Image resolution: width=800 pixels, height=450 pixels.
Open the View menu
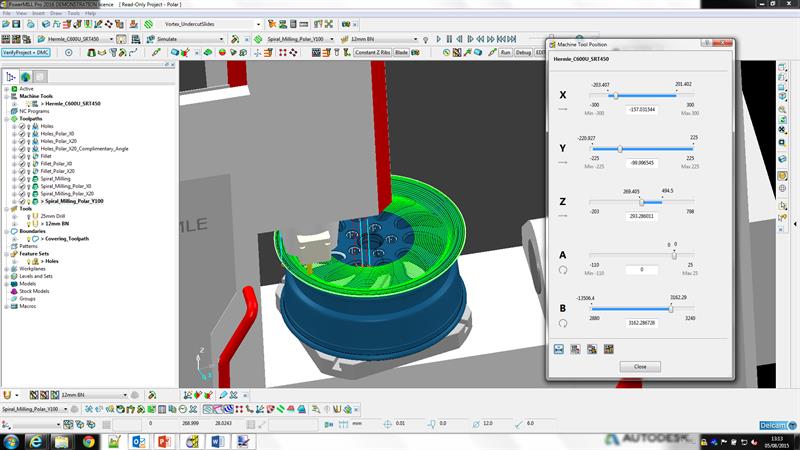point(21,13)
